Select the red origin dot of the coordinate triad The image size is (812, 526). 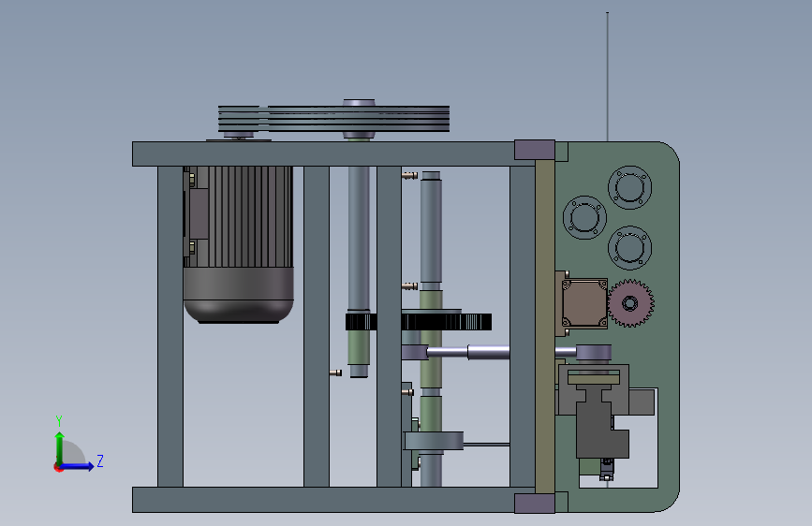58,467
